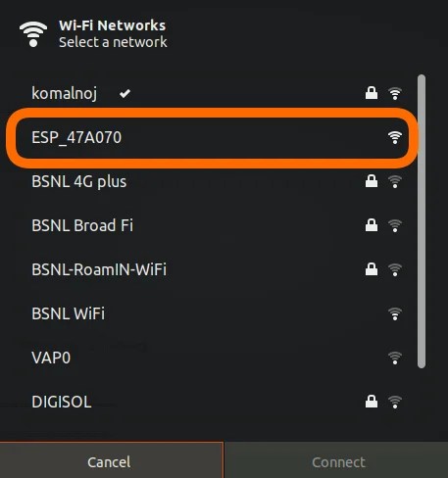Click the signal strength icon for ESP_47A070
Viewport: 448px width, 478px height.
(x=395, y=137)
